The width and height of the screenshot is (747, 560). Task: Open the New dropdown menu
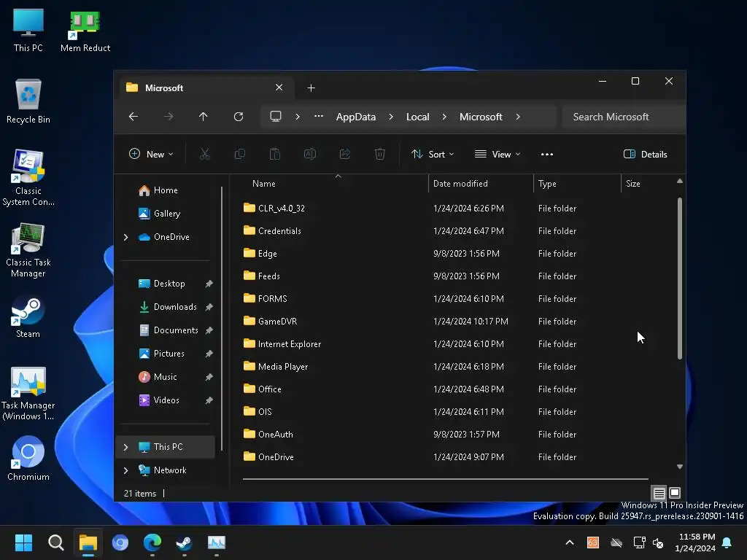tap(151, 155)
